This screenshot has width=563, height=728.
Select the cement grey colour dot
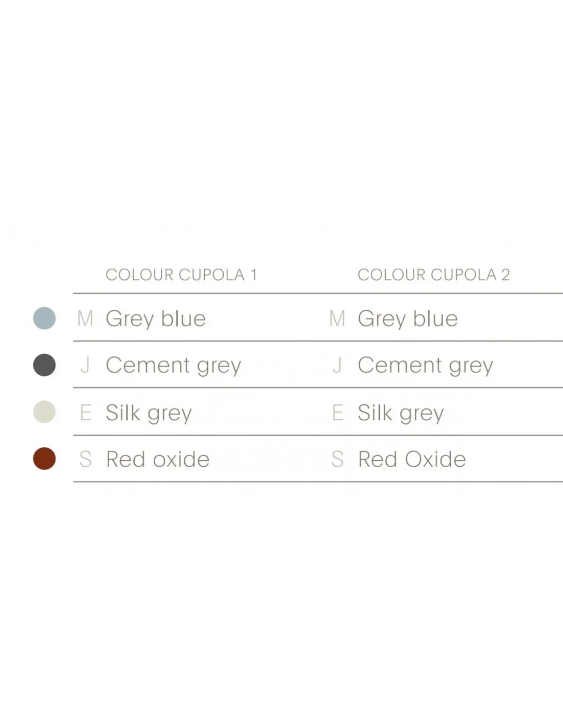coord(44,365)
